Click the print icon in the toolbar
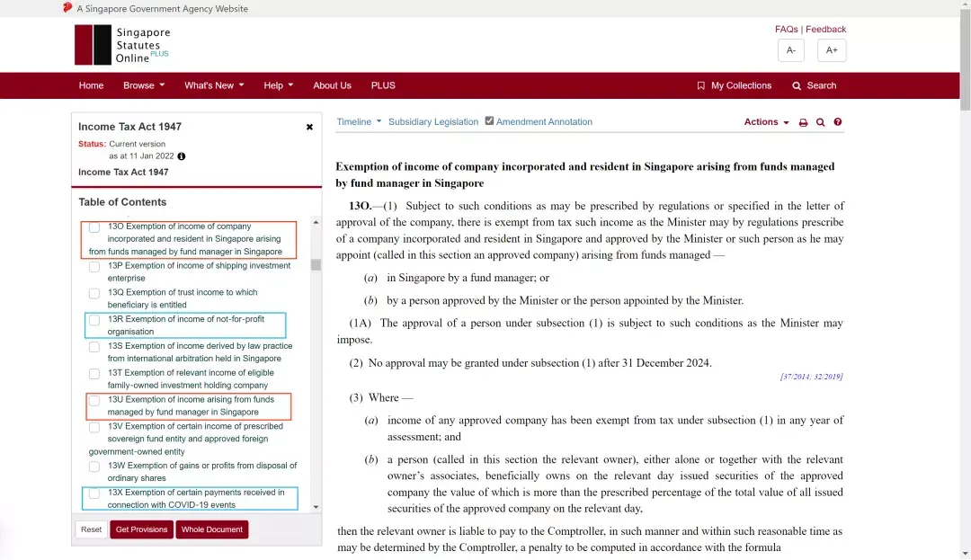Image resolution: width=971 pixels, height=560 pixels. (x=803, y=122)
